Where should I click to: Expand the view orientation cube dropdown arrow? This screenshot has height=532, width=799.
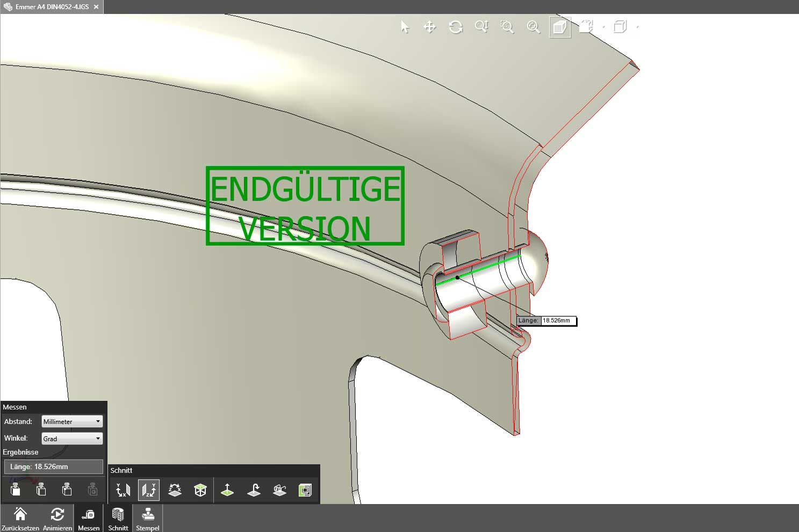click(x=603, y=27)
